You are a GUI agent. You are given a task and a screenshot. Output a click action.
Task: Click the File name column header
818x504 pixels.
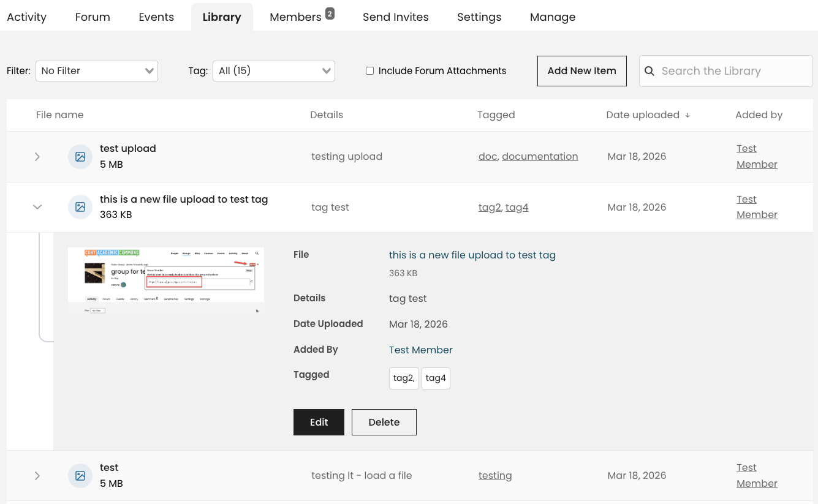point(59,115)
